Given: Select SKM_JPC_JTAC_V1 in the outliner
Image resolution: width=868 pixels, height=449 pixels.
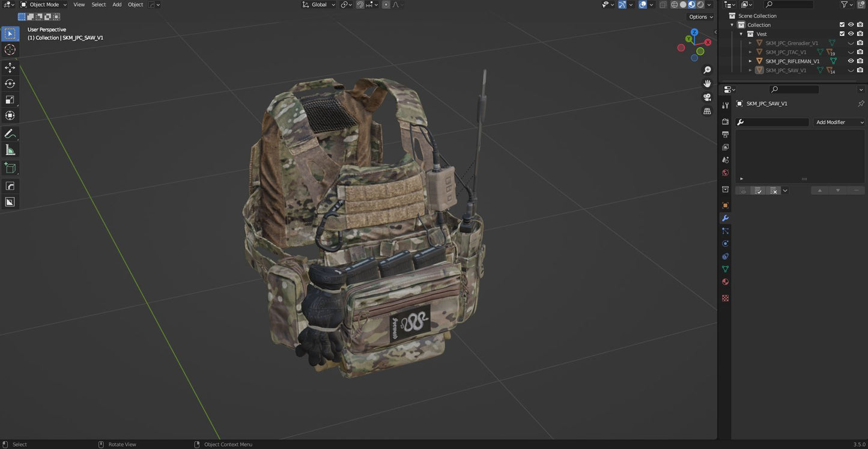Looking at the screenshot, I should coord(786,52).
